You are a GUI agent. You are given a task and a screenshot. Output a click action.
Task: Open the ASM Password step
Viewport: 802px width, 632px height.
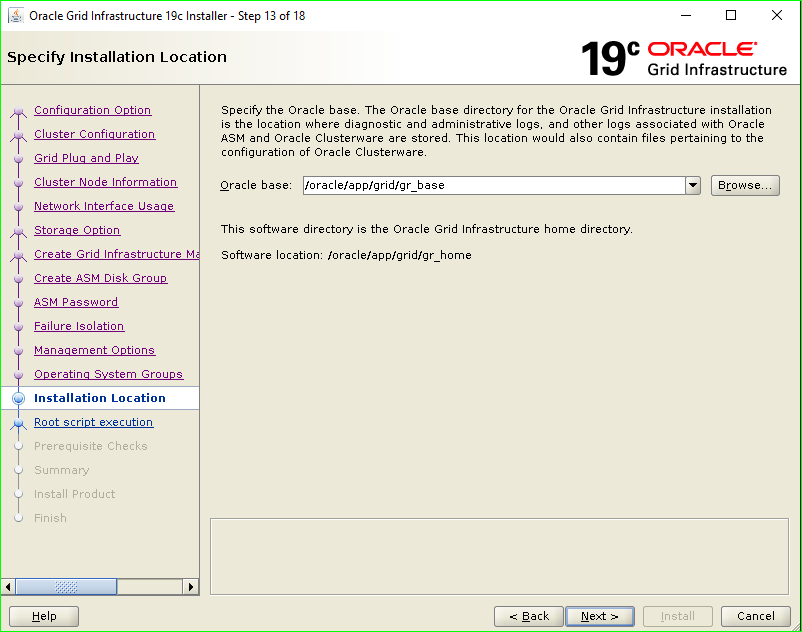click(x=76, y=303)
